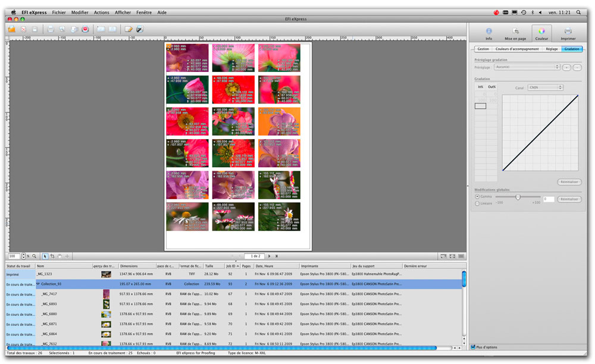Click the empty In% entry box in Gradation table
Viewport: 595px width, 364px height.
coord(480,106)
